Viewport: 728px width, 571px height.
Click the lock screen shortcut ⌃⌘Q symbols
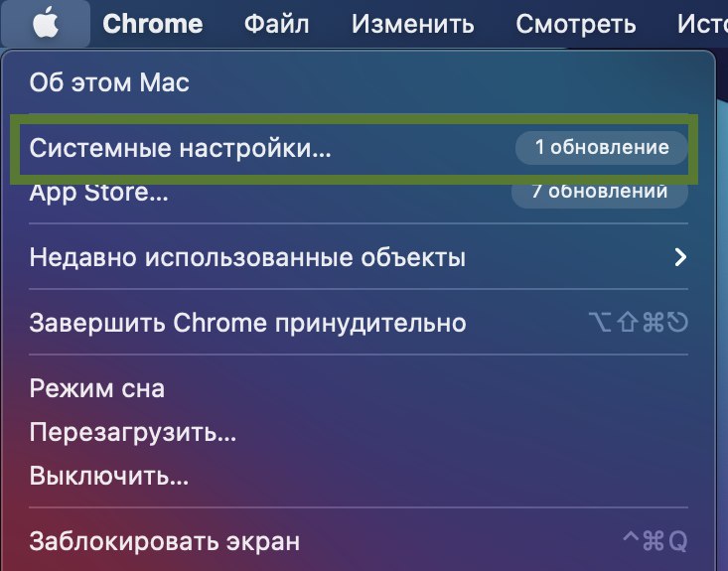point(655,541)
